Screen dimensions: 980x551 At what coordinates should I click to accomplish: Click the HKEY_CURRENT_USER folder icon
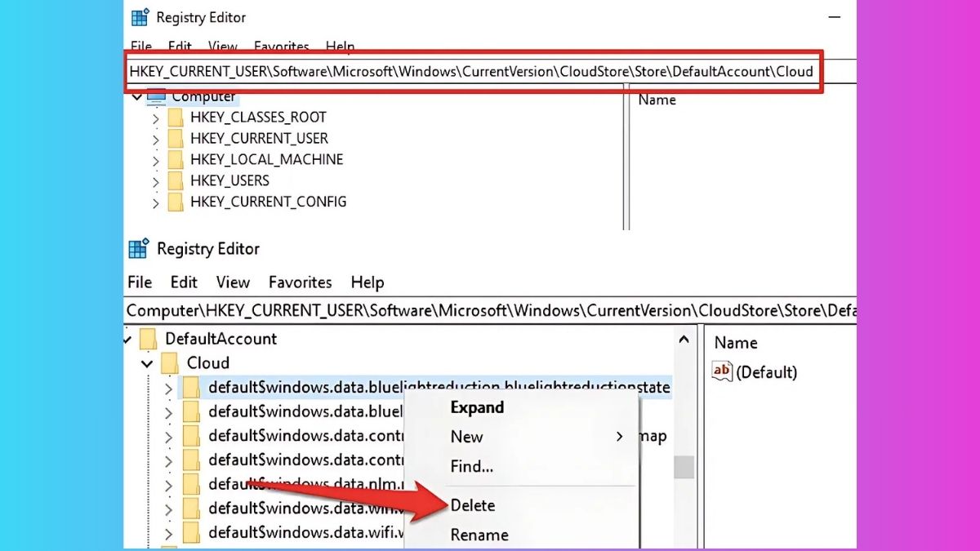176,139
